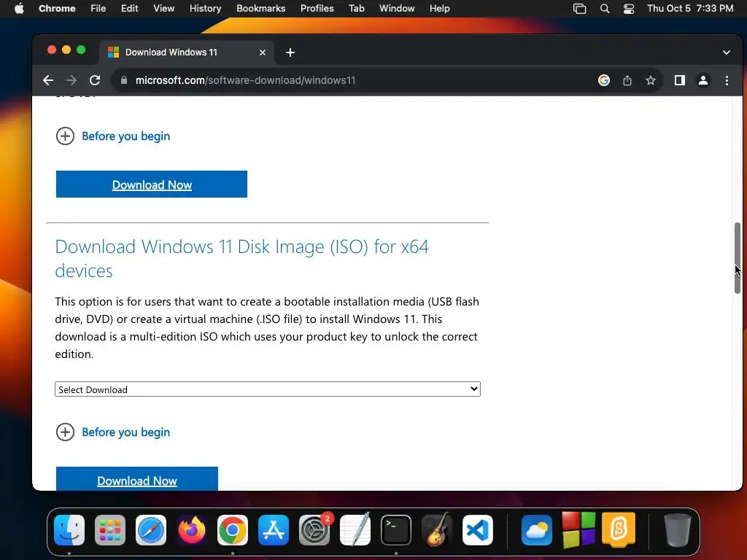Click the padlock site info icon
This screenshot has width=747, height=560.
point(124,80)
